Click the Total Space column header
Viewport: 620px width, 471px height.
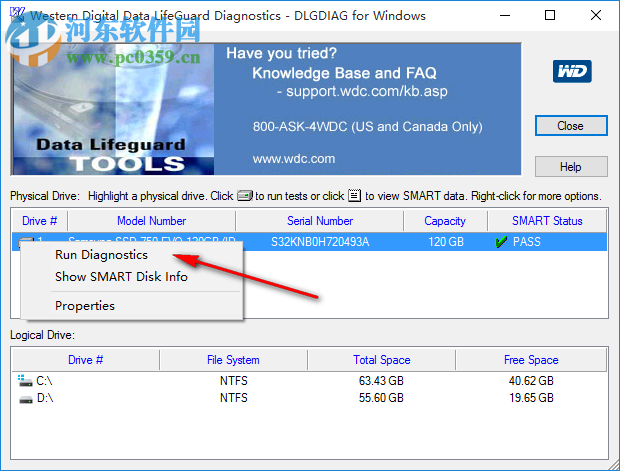(x=382, y=360)
